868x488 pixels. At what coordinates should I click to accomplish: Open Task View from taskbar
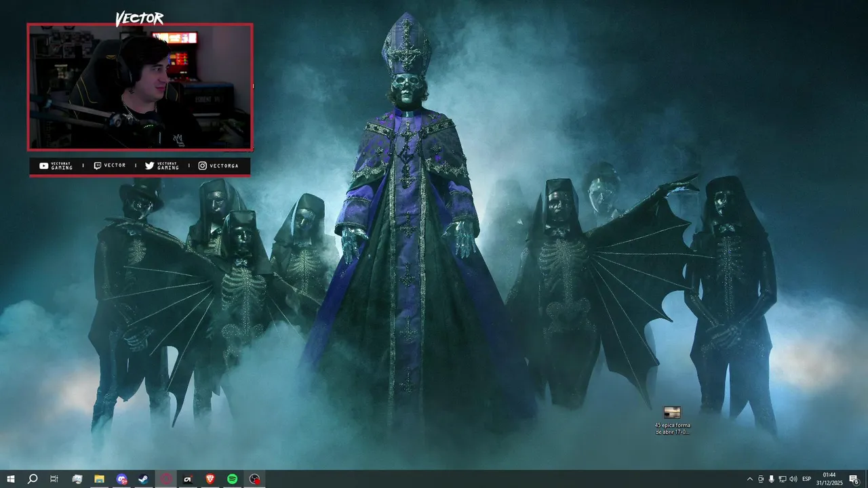tap(54, 479)
